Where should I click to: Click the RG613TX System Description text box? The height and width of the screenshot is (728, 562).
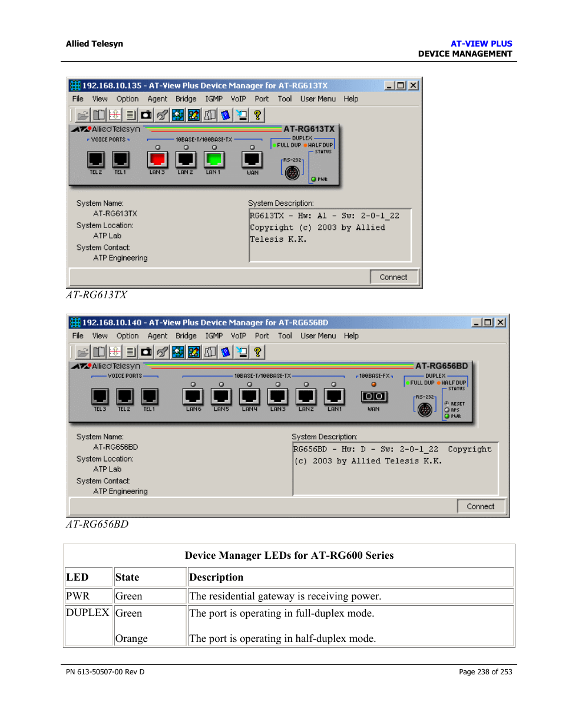(330, 235)
